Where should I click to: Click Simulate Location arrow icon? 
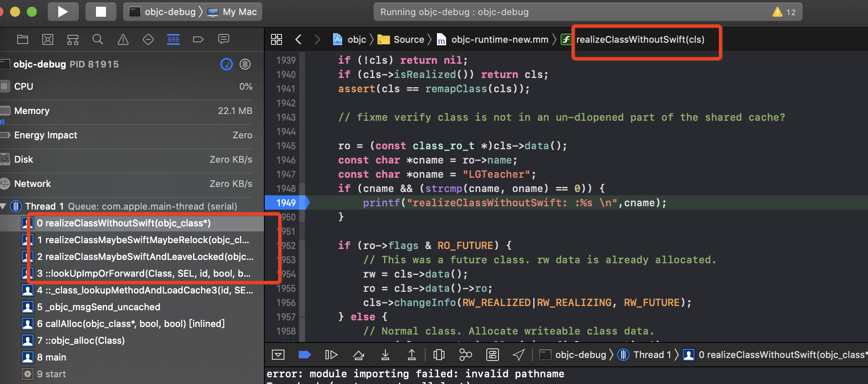pos(519,355)
